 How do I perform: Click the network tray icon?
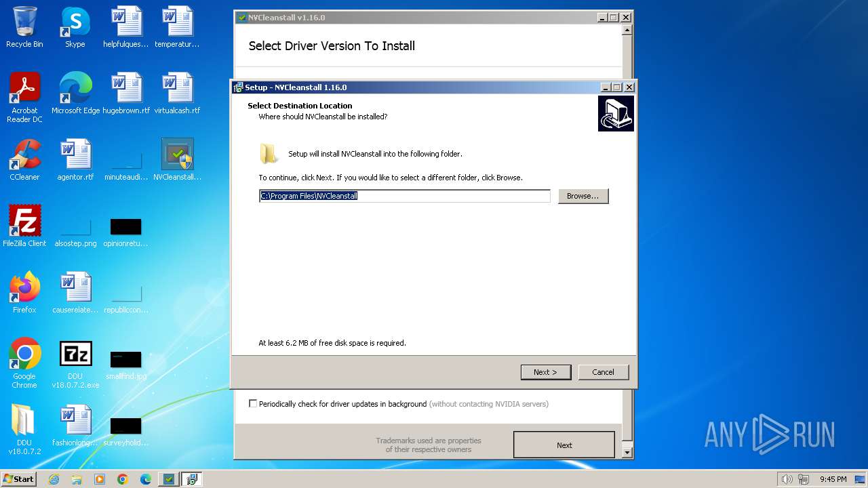[x=805, y=479]
